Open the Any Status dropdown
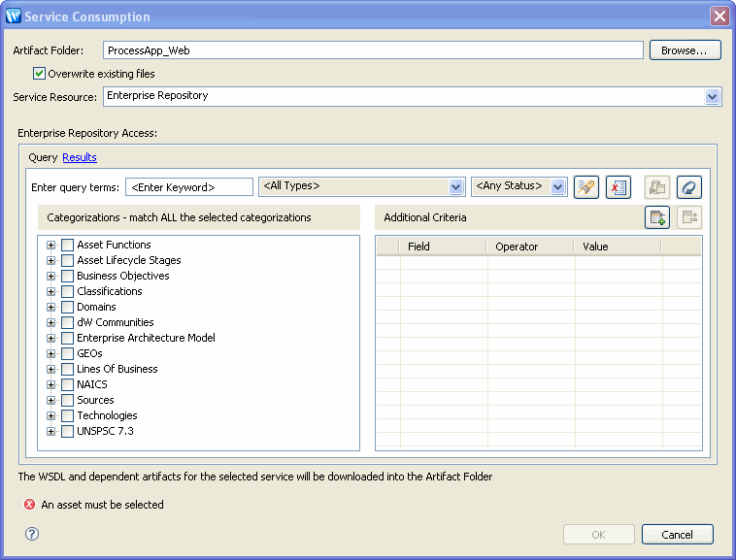 (557, 186)
